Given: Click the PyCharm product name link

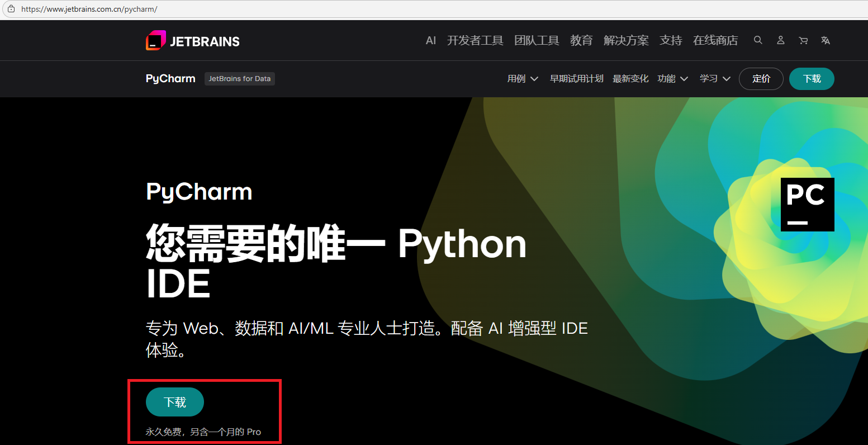Looking at the screenshot, I should click(x=170, y=79).
